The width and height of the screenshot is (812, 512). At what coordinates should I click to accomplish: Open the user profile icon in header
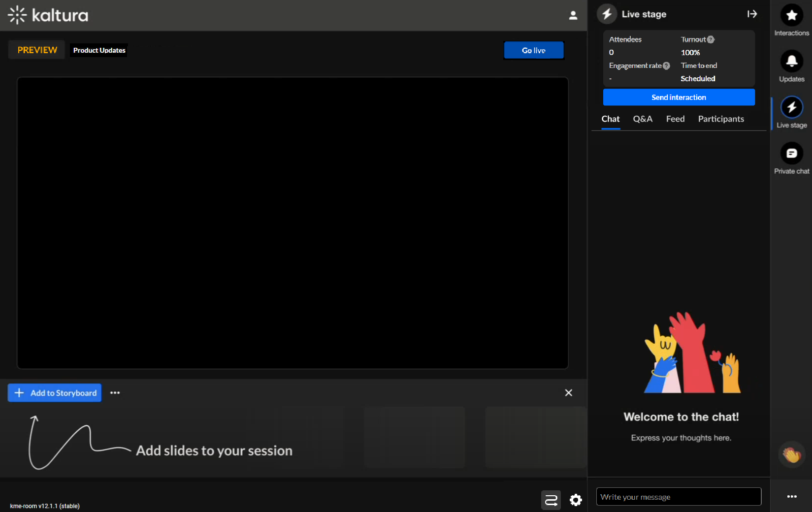573,15
